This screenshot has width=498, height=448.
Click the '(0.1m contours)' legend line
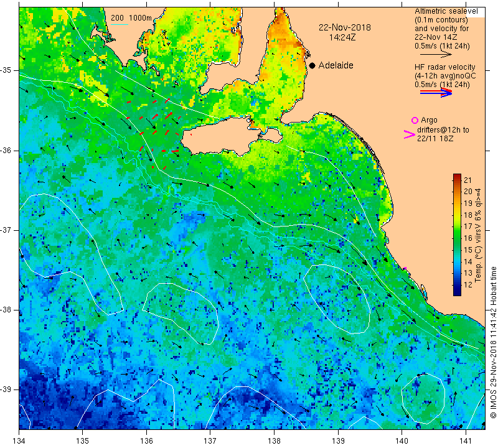[x=441, y=20]
